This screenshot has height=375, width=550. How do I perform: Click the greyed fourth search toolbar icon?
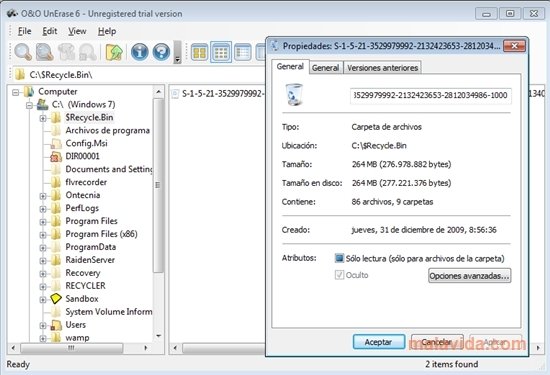[x=87, y=52]
